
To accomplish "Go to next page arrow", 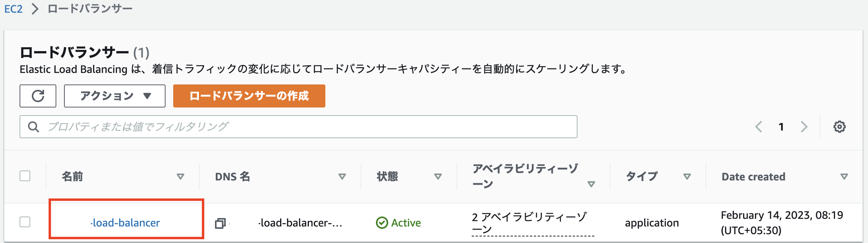I will (x=804, y=127).
